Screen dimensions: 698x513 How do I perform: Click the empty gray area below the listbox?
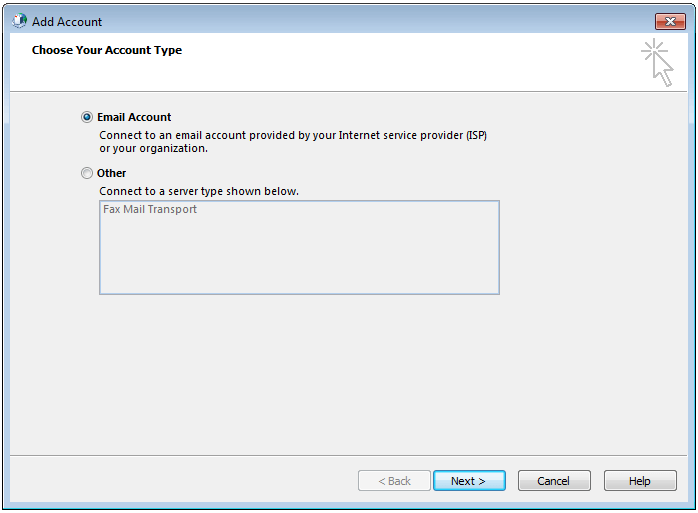348,374
